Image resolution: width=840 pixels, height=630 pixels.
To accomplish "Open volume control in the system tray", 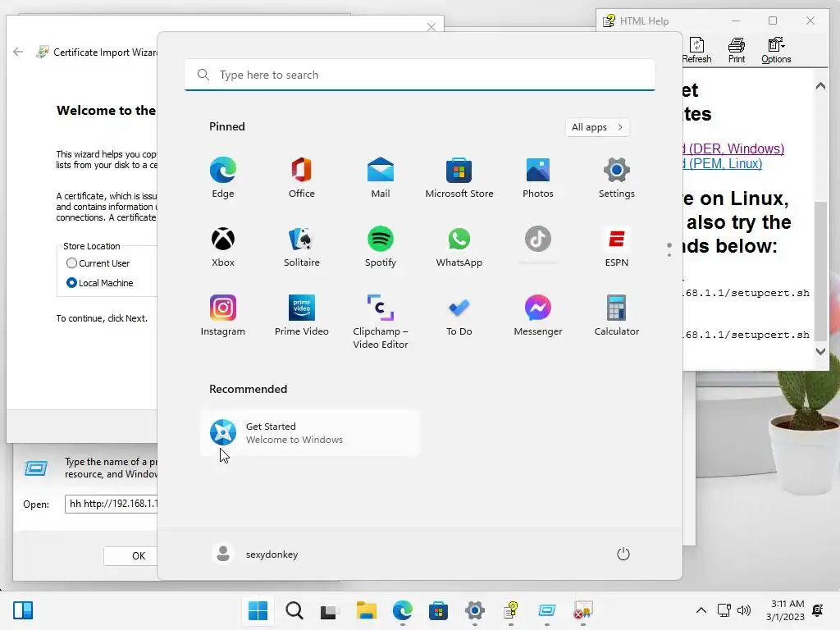I will click(x=743, y=610).
